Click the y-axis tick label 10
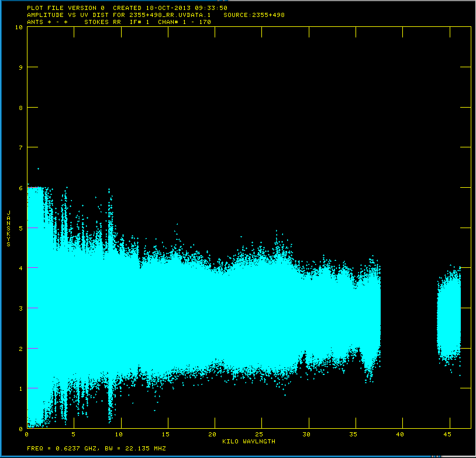The image size is (476, 458). point(19,27)
